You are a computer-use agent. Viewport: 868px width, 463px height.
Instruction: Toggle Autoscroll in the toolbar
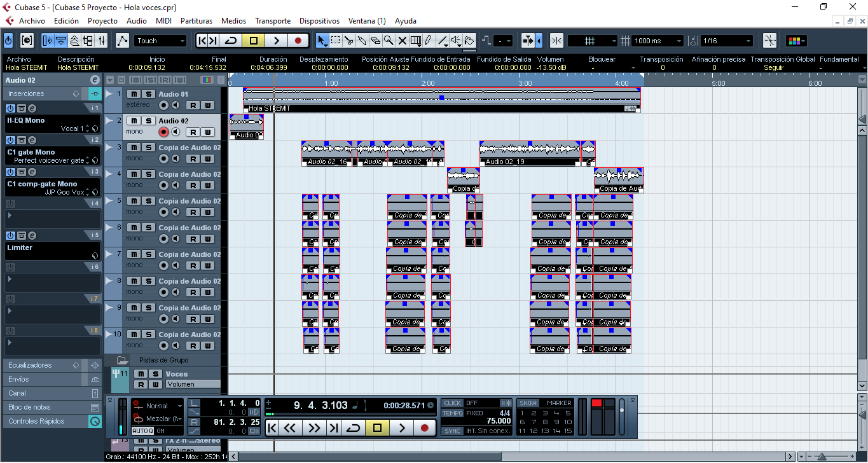pyautogui.click(x=529, y=41)
